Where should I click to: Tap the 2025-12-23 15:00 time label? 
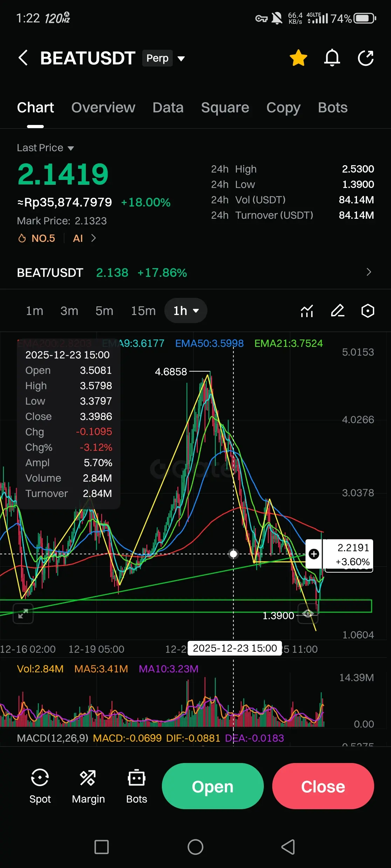[x=235, y=648]
